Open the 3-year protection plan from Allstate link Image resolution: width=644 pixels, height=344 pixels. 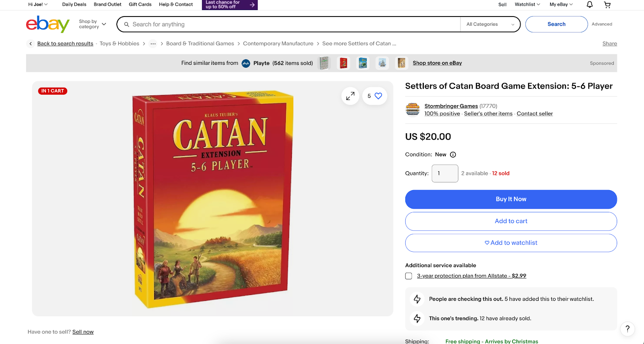coord(471,276)
